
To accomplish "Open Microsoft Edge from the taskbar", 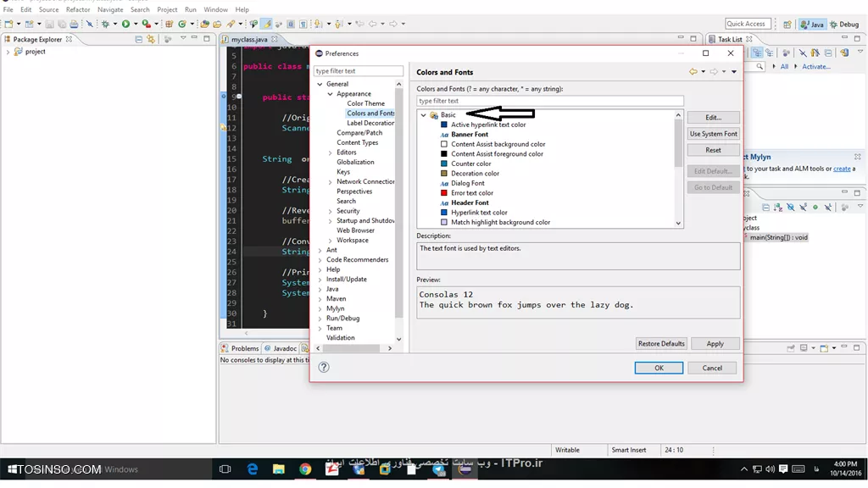I will [252, 469].
